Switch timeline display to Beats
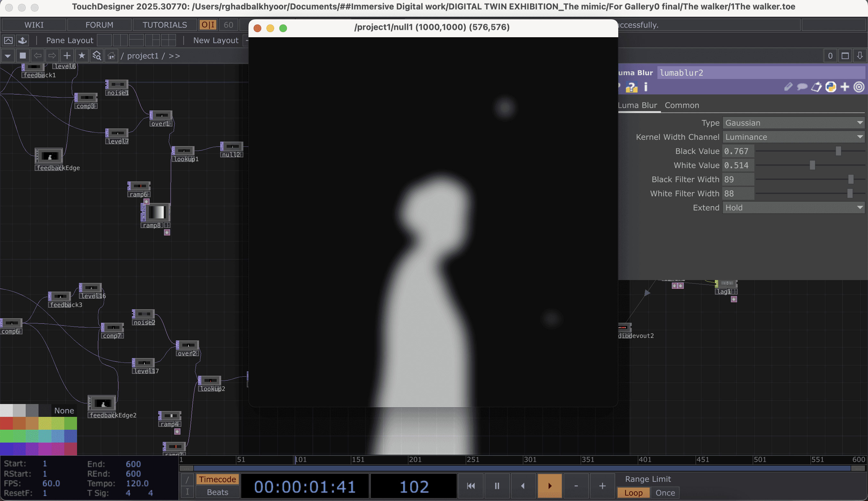 [x=217, y=492]
